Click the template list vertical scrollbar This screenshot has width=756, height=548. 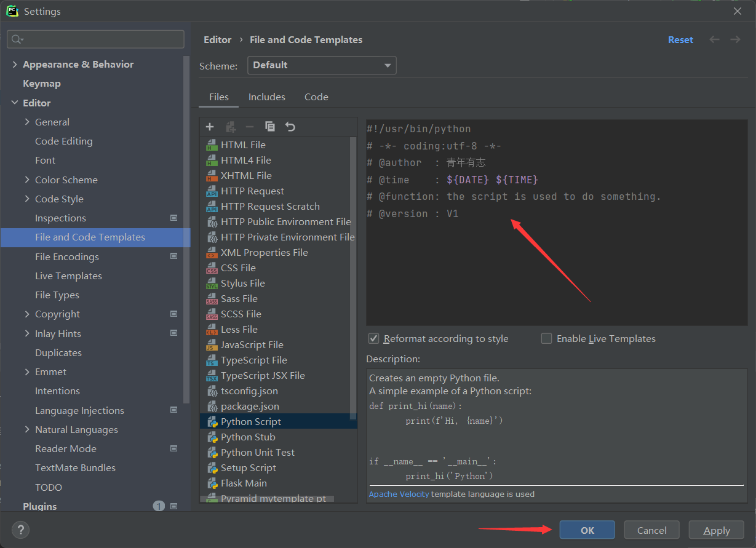click(x=353, y=277)
